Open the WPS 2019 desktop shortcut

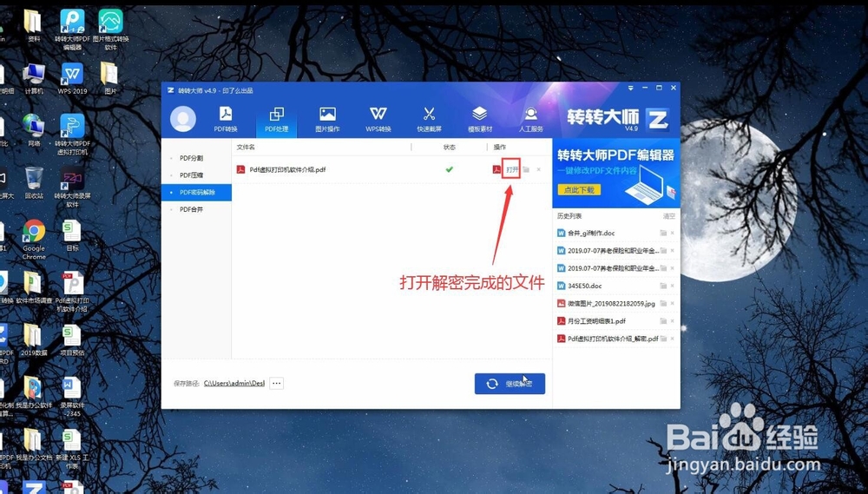72,78
